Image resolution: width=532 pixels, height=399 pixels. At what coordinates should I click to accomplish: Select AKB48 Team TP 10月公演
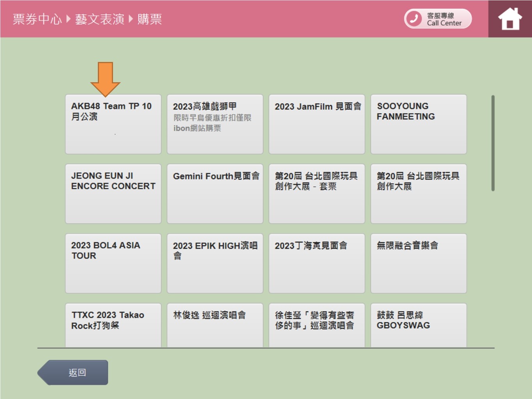113,124
